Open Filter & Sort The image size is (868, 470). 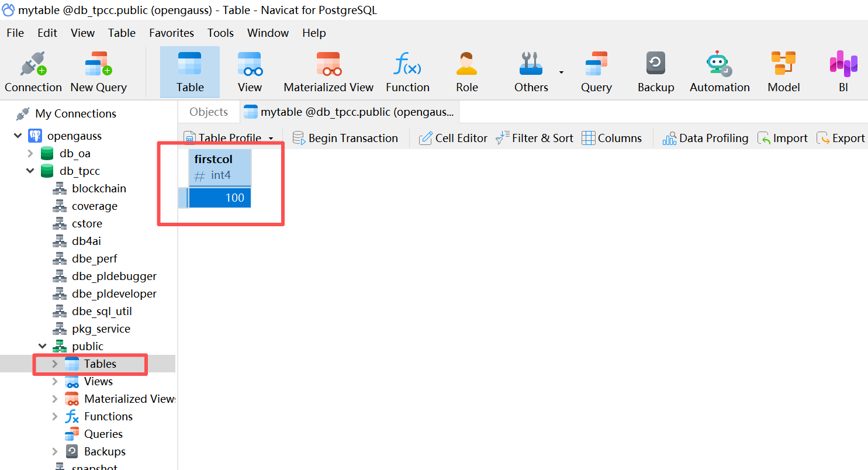click(x=534, y=138)
